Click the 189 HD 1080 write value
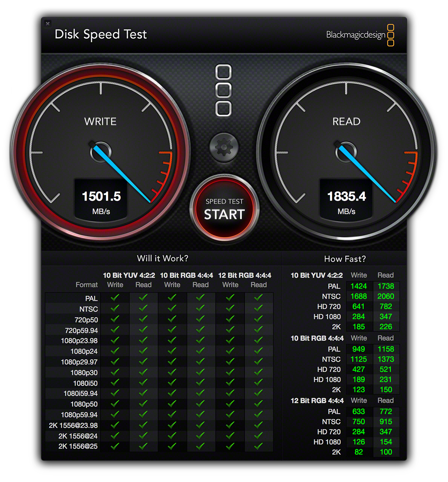448x482 pixels. click(x=358, y=379)
